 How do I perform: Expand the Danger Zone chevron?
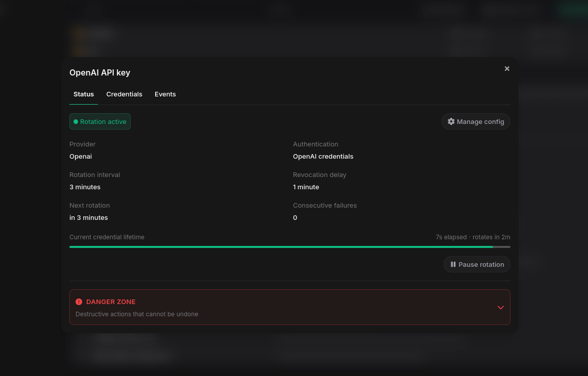(500, 308)
